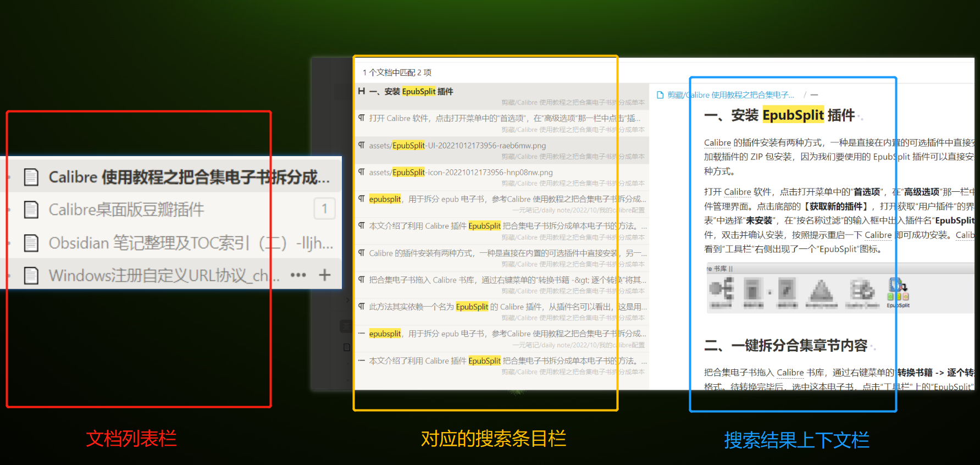The width and height of the screenshot is (980, 465).
Task: Click the match summary 1 个文档中匹配 2 项
Action: 397,73
